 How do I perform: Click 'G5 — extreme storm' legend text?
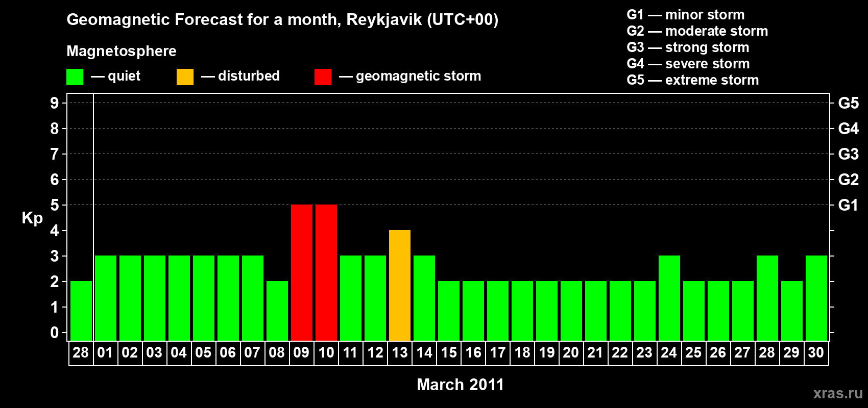(693, 80)
